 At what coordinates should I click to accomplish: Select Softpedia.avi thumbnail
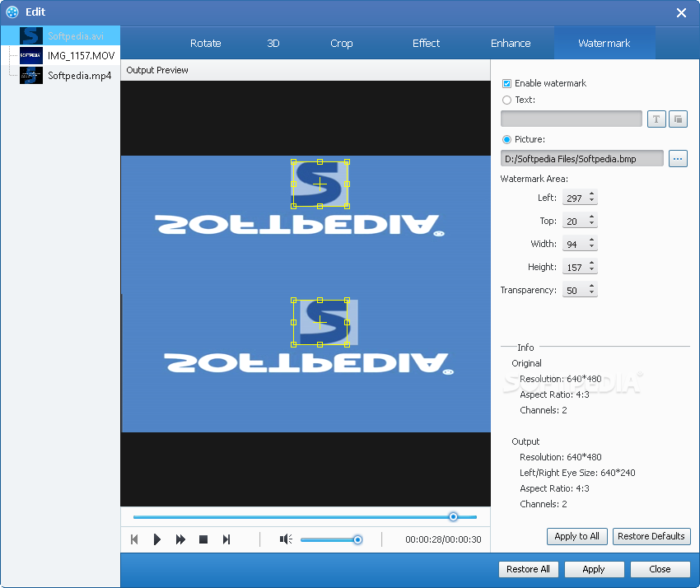31,35
